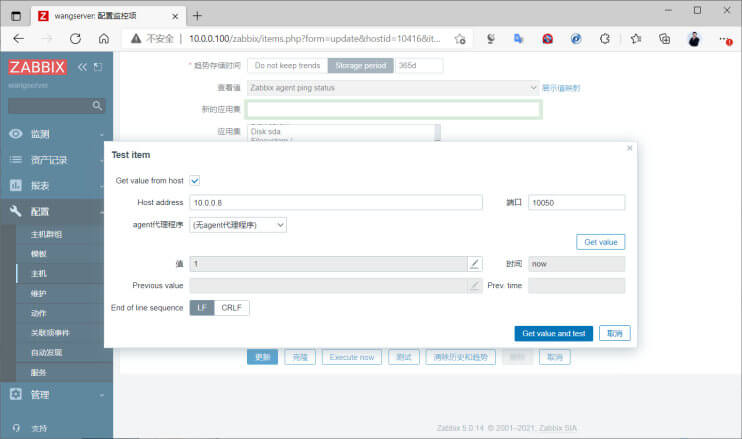Click the browser address bar URL
Screen dimensions: 742x439
tap(315, 39)
